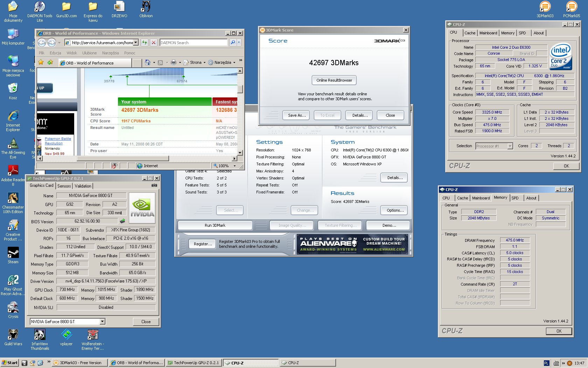Click OK in the top CPU-Z window
Screen dimensions: 588x368
[566, 166]
